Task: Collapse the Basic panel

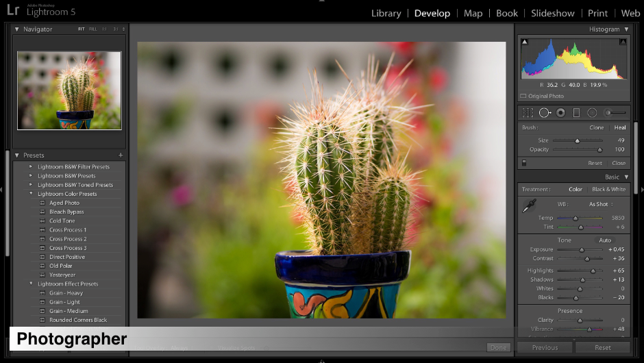Action: [x=626, y=177]
